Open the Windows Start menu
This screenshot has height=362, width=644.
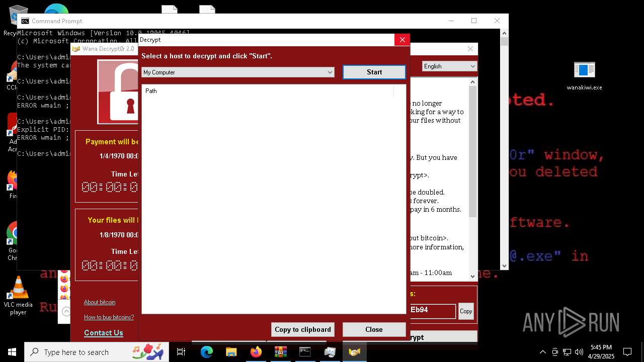[x=12, y=352]
